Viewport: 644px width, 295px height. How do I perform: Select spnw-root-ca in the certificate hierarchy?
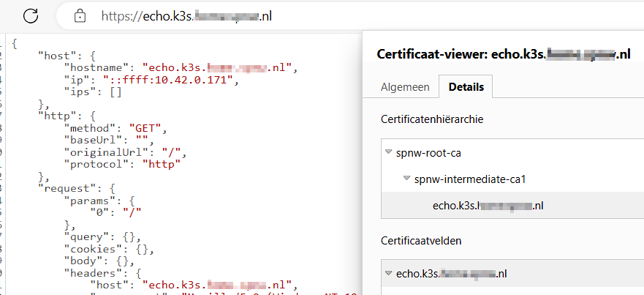tap(428, 153)
